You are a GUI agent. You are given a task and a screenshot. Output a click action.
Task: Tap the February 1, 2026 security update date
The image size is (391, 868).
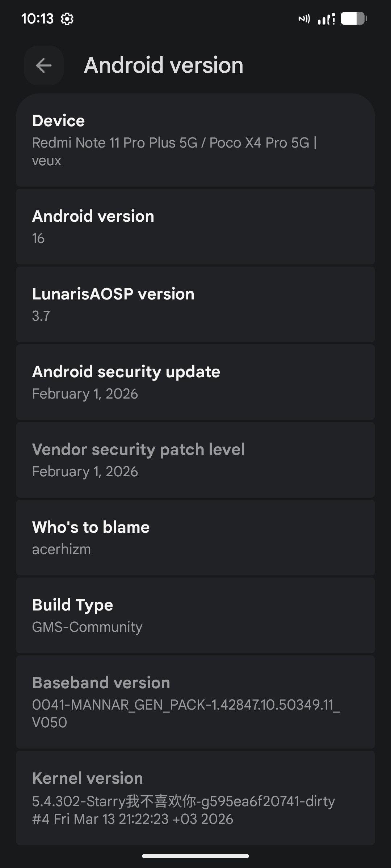click(x=85, y=394)
